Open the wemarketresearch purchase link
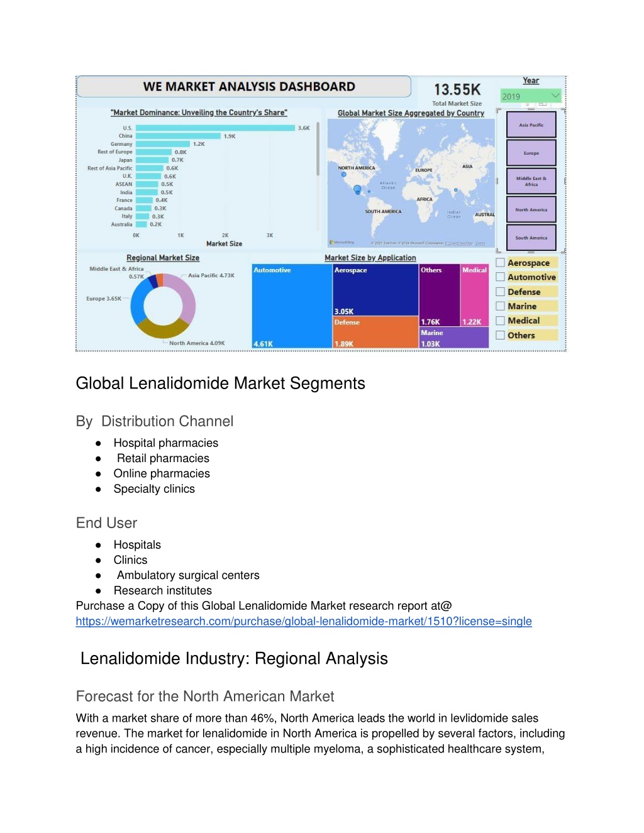Screen dimensions: 644x833 click(304, 621)
